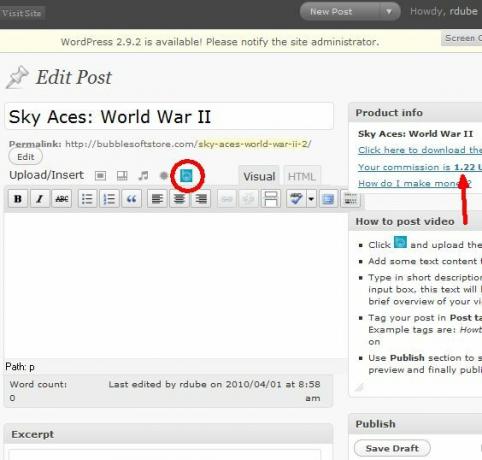Expand the New Post dropdown arrow
482x460 pixels.
tap(389, 12)
